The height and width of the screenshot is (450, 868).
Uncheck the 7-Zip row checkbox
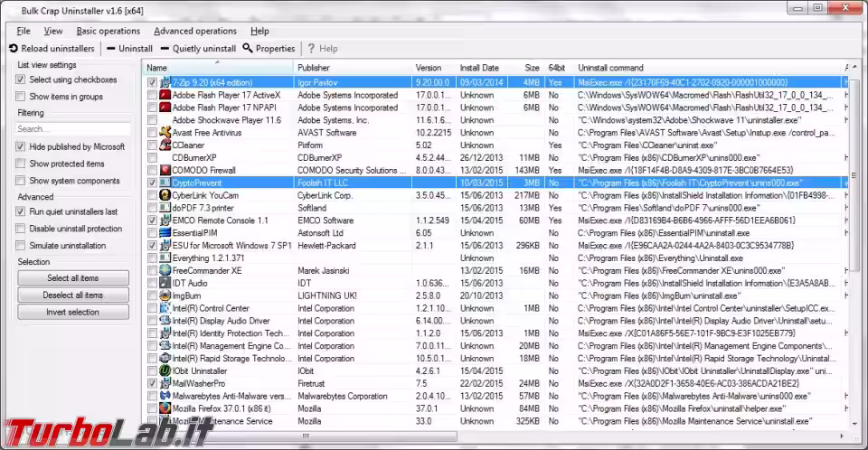coord(152,82)
